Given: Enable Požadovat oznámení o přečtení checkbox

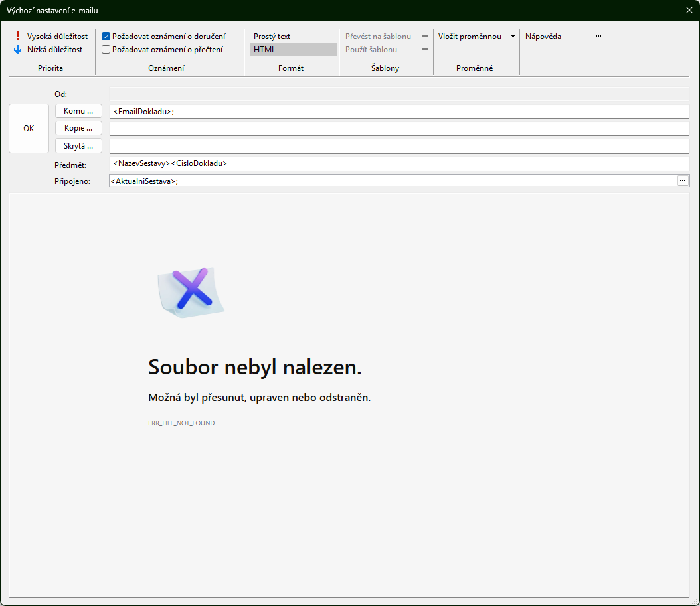Looking at the screenshot, I should (x=106, y=49).
